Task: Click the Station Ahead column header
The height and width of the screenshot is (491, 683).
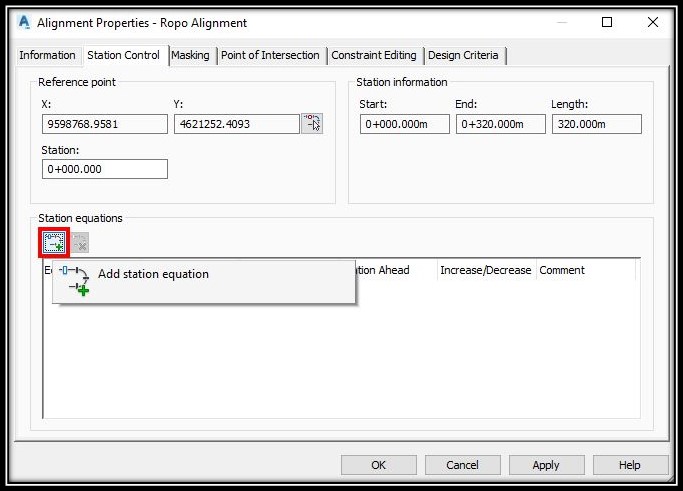Action: 396,270
